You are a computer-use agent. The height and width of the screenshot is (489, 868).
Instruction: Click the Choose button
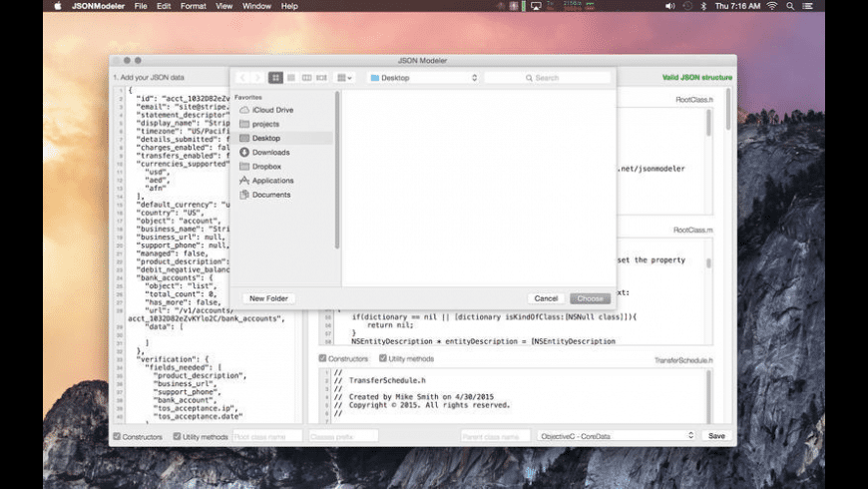[590, 298]
